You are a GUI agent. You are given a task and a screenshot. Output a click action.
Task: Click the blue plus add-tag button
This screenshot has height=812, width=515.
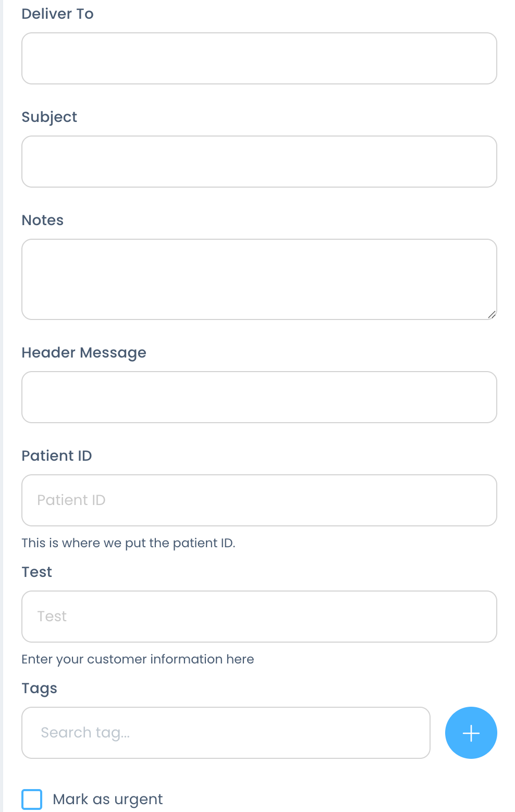[x=471, y=733]
